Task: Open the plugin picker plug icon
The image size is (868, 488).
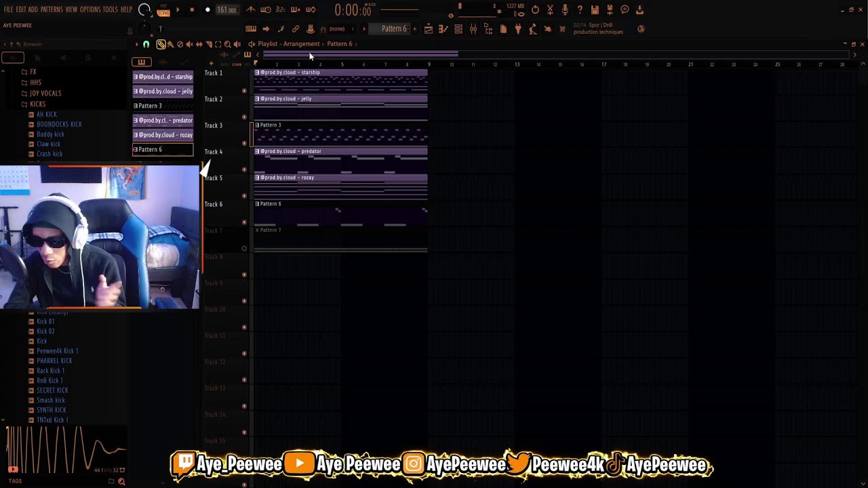Action: (x=517, y=29)
